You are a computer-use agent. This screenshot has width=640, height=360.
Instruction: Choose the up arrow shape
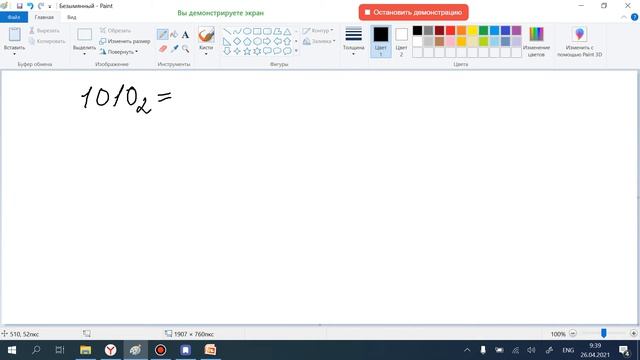tap(287, 41)
